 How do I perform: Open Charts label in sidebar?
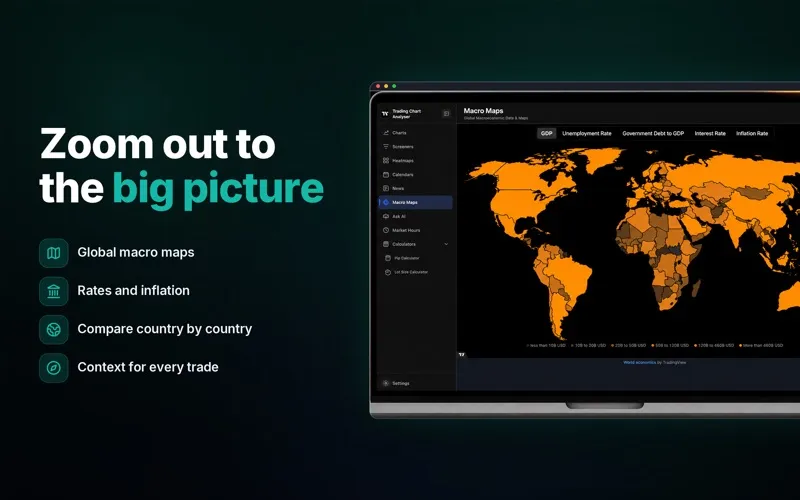pos(399,133)
